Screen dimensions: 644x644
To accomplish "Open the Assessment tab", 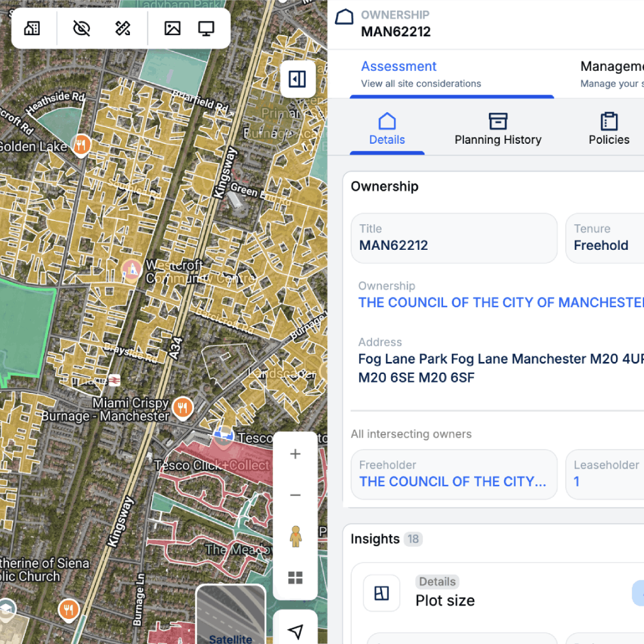I will pos(452,75).
